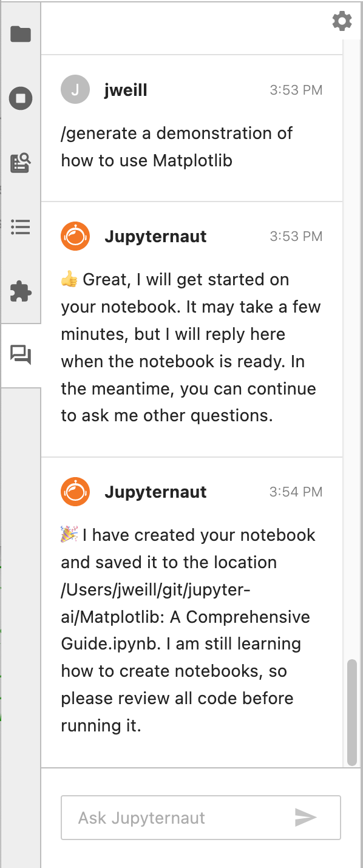Click the "Great, I will get started" message
363x868 pixels.
tap(191, 348)
